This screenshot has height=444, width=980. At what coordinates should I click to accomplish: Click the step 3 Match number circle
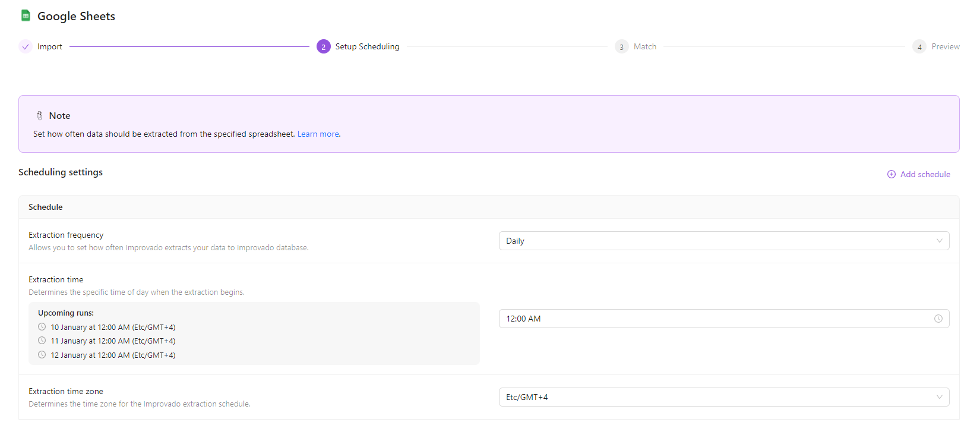pyautogui.click(x=621, y=46)
